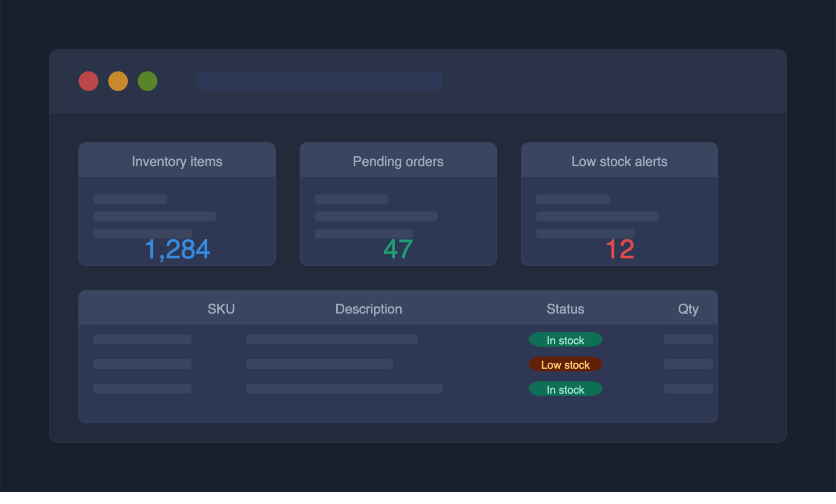The image size is (836, 504).
Task: Click the orange window control circle
Action: point(118,81)
